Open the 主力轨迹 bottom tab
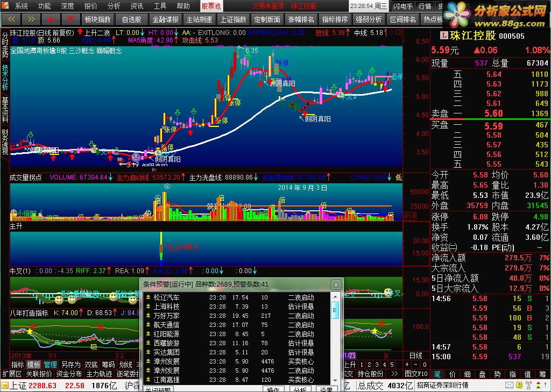 (x=100, y=374)
